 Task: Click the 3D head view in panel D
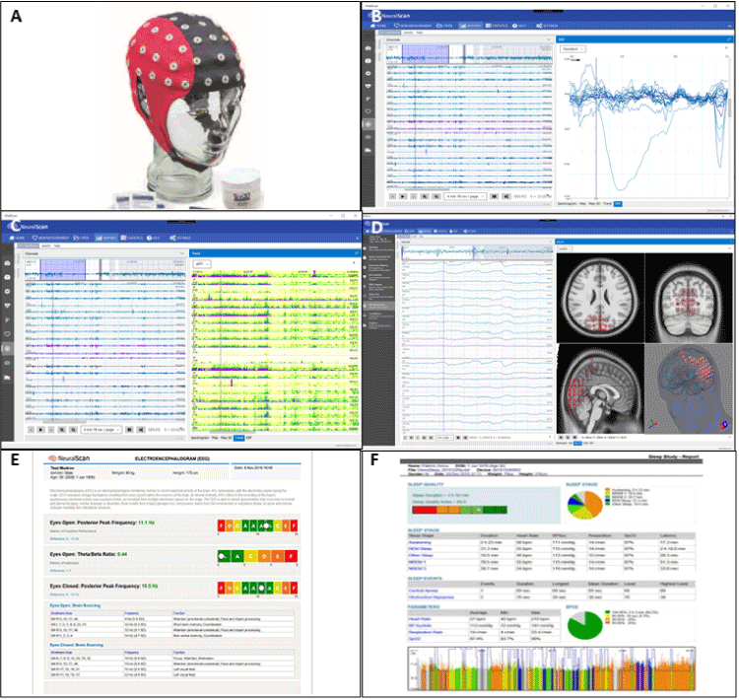click(x=687, y=387)
